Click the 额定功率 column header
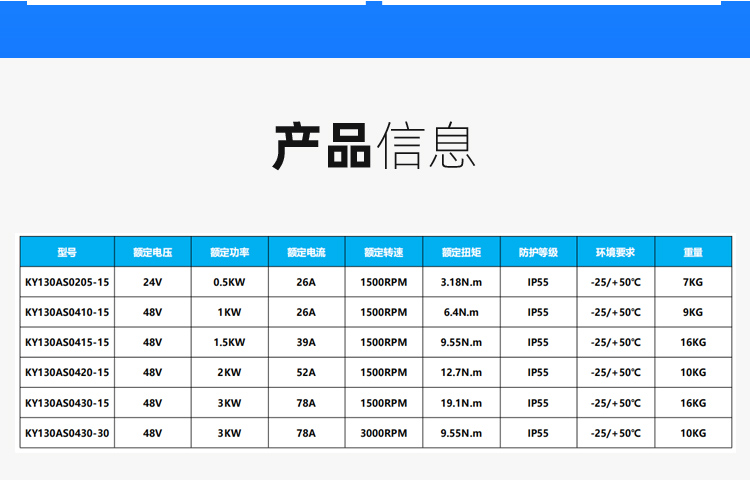The width and height of the screenshot is (750, 480). [229, 253]
